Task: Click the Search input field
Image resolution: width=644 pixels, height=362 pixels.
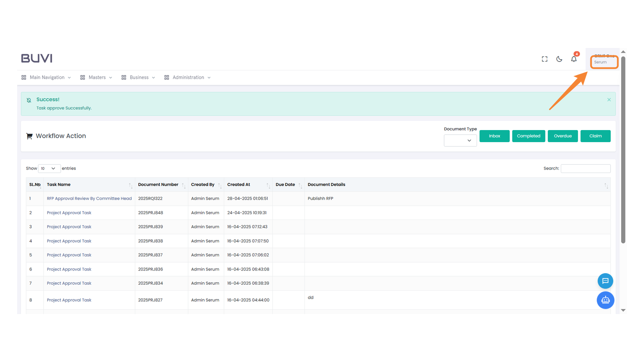Action: click(585, 169)
